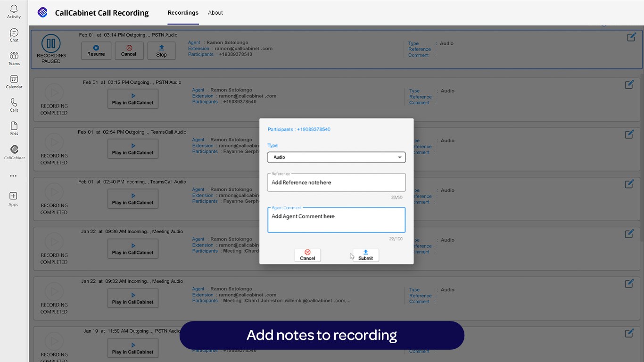This screenshot has width=644, height=362.
Task: Submit the recording notes
Action: tap(365, 255)
